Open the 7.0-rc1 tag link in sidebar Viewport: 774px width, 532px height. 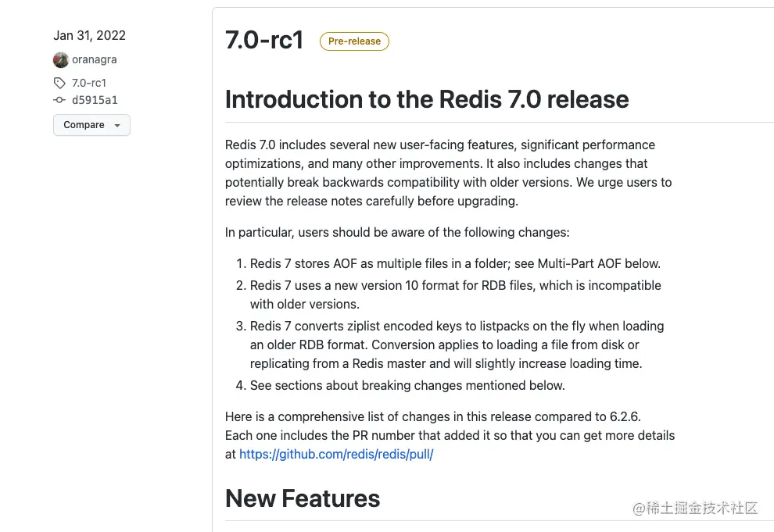pos(89,83)
